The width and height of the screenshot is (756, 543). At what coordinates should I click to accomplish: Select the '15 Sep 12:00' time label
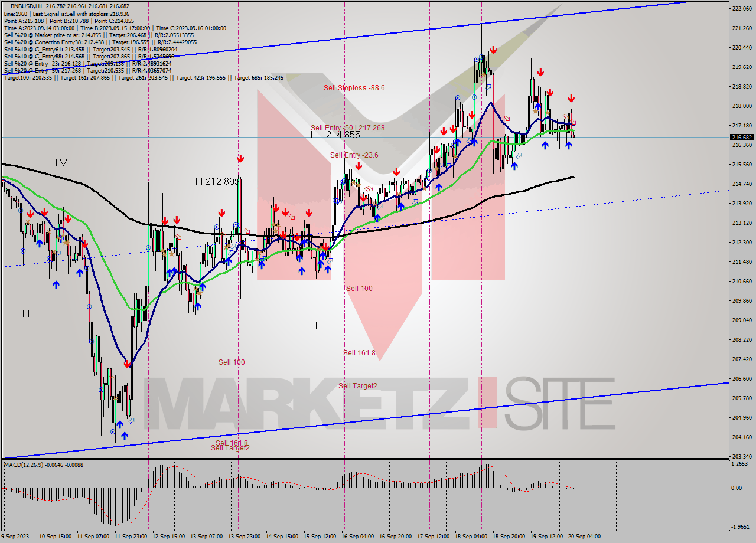point(320,537)
